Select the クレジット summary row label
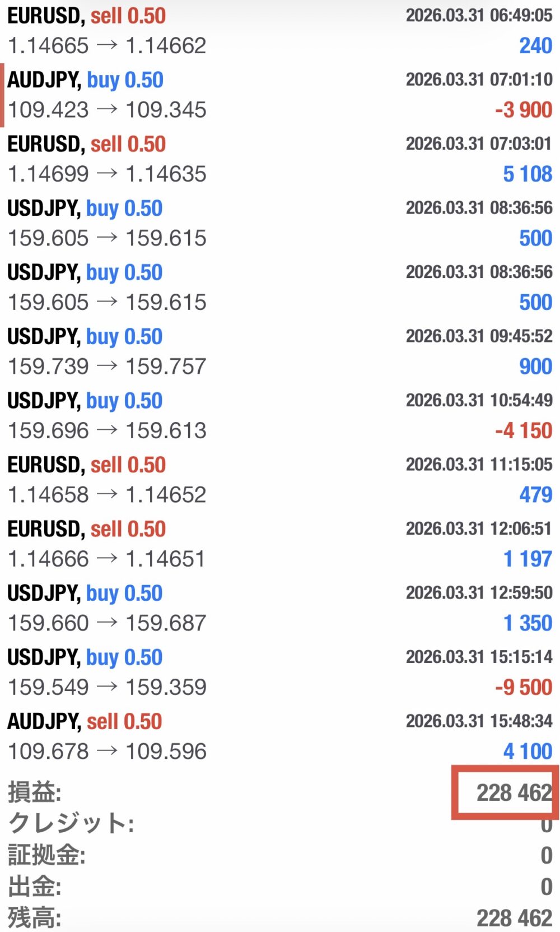The image size is (560, 932). (71, 824)
